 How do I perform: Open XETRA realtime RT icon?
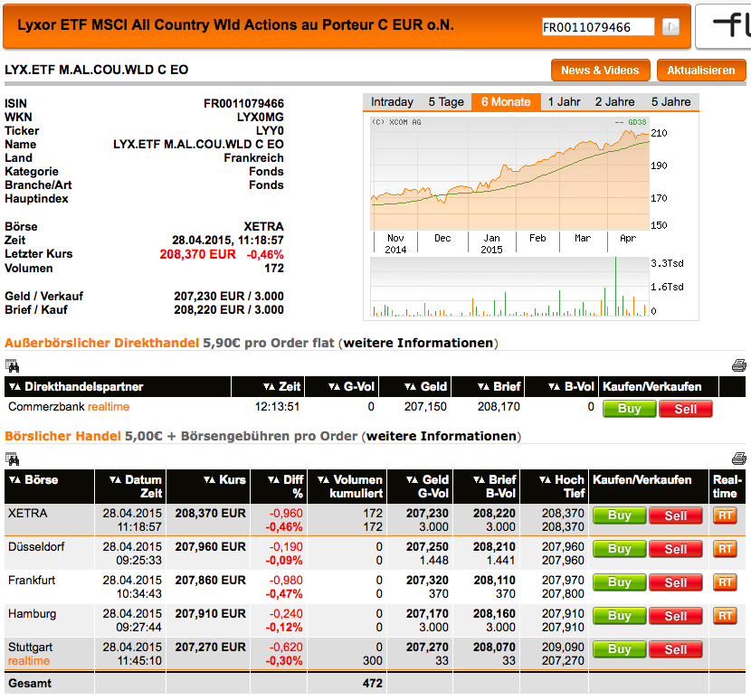(725, 516)
